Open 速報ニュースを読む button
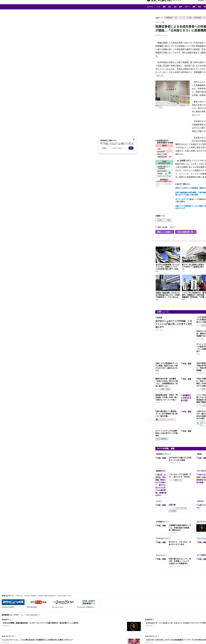Screen dimensions: 206x644 (x=164, y=232)
